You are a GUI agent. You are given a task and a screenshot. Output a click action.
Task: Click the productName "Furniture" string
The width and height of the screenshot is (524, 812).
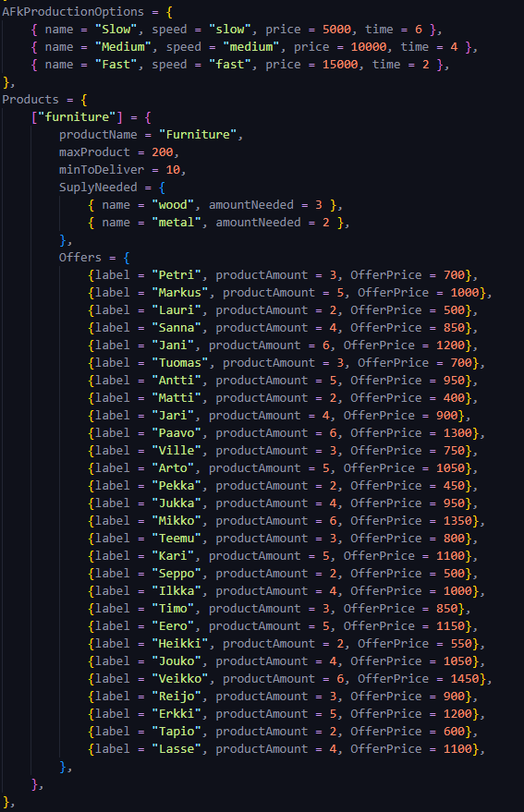(198, 135)
